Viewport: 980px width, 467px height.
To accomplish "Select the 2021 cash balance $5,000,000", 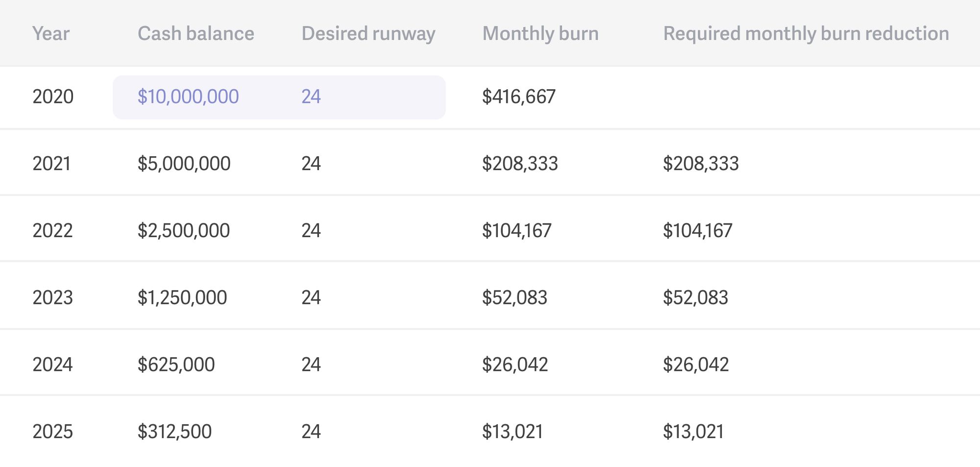I will [x=184, y=164].
